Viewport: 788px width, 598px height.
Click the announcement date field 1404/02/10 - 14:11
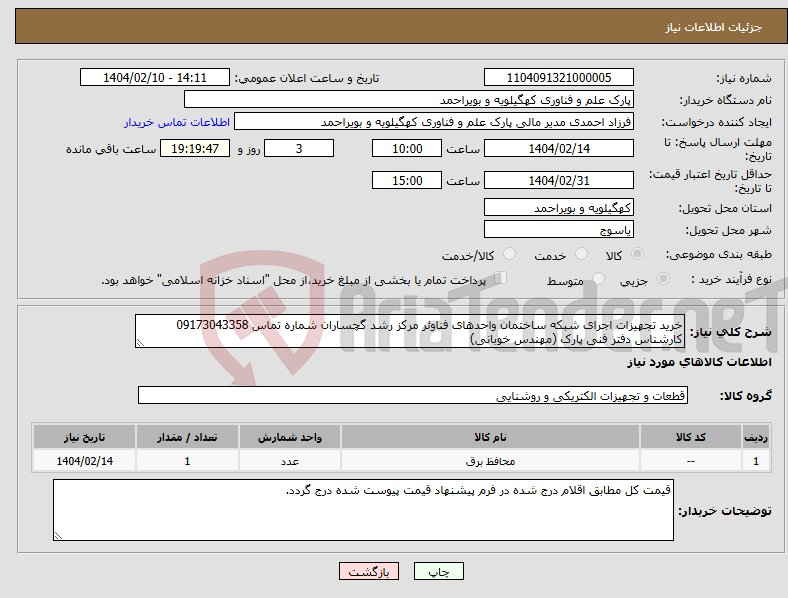tap(155, 77)
